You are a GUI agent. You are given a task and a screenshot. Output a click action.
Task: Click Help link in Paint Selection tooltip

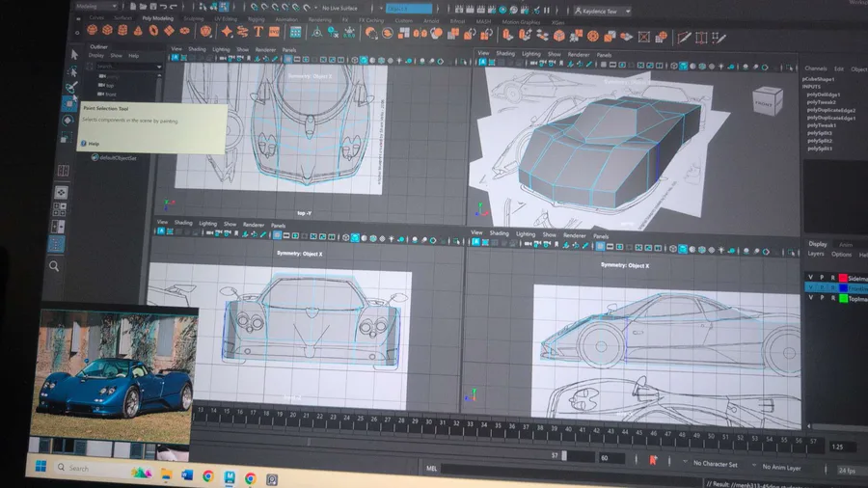click(94, 144)
